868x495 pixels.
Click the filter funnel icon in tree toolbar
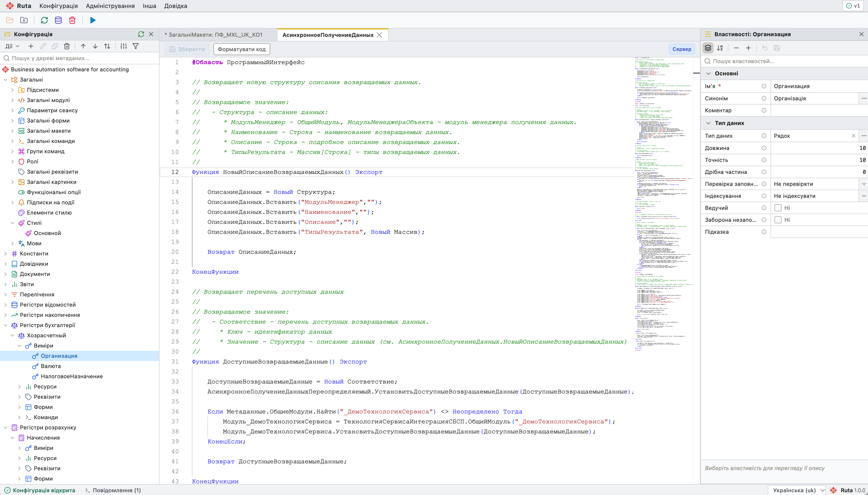click(x=136, y=46)
